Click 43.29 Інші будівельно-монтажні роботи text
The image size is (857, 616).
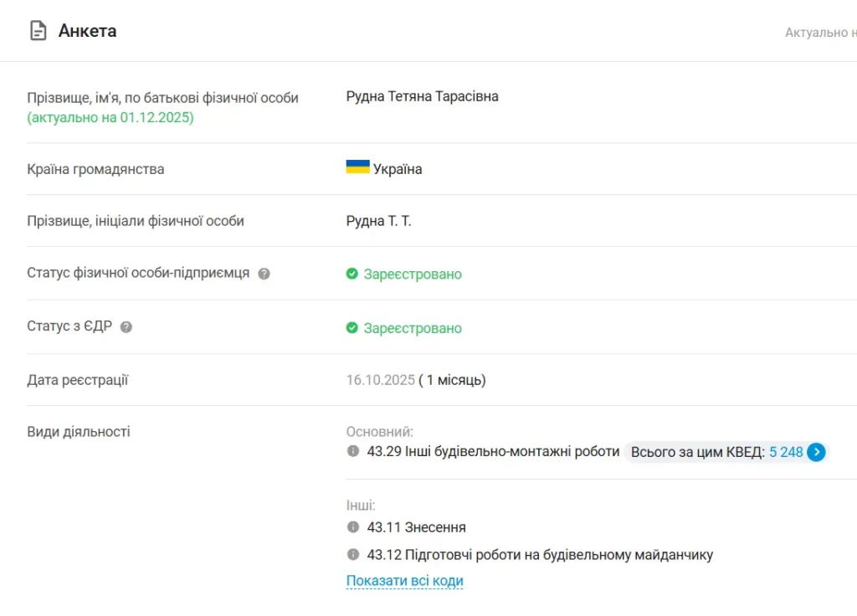(493, 452)
